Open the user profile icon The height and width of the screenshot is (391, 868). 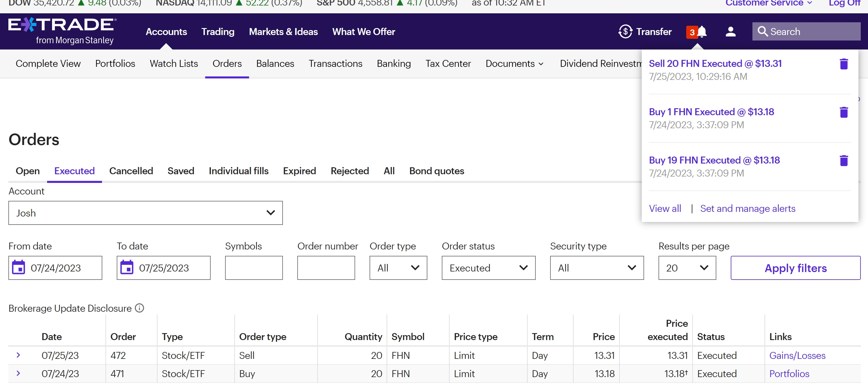(730, 32)
